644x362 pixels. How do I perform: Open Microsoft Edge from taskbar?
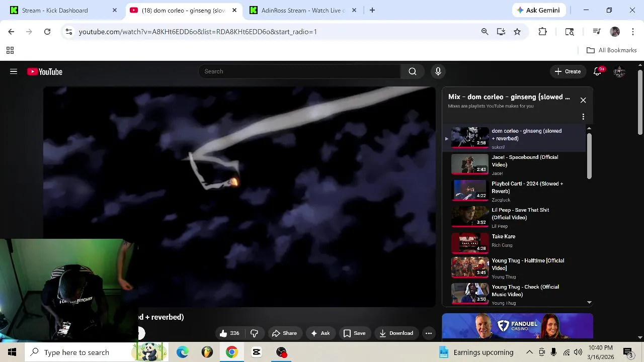tap(183, 352)
